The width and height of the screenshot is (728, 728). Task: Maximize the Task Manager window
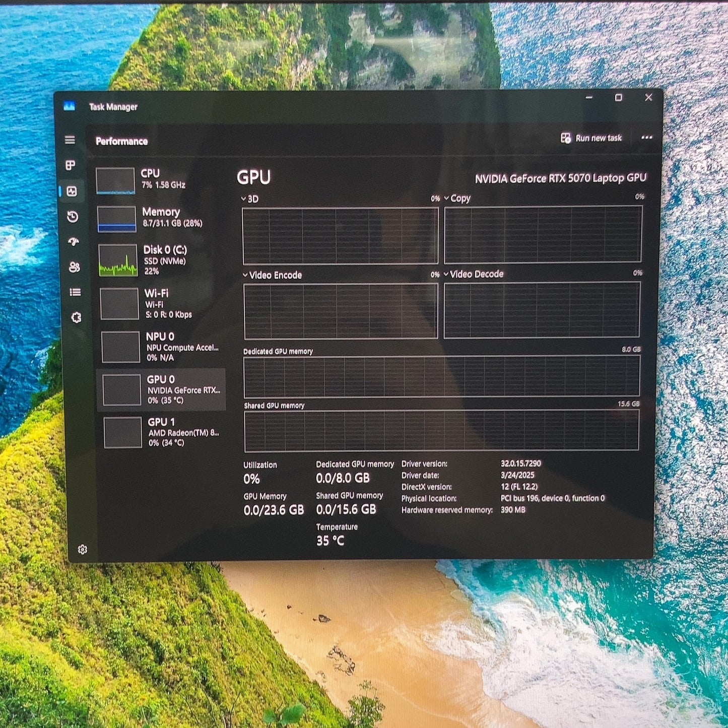click(x=618, y=97)
